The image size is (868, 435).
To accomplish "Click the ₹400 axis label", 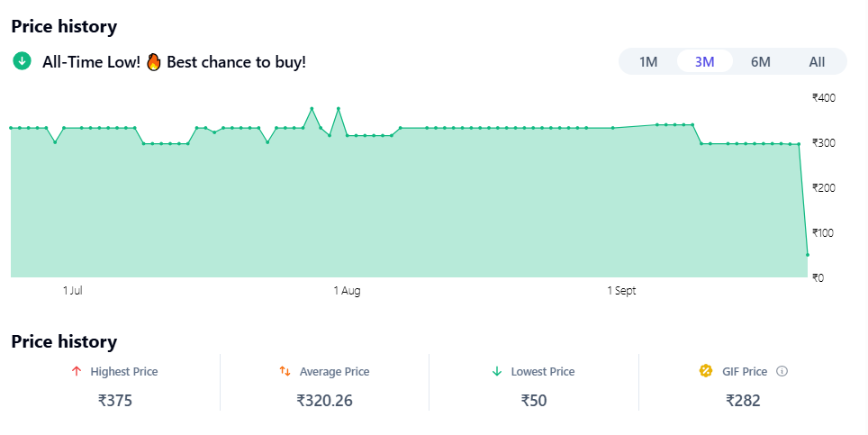I will pos(824,97).
